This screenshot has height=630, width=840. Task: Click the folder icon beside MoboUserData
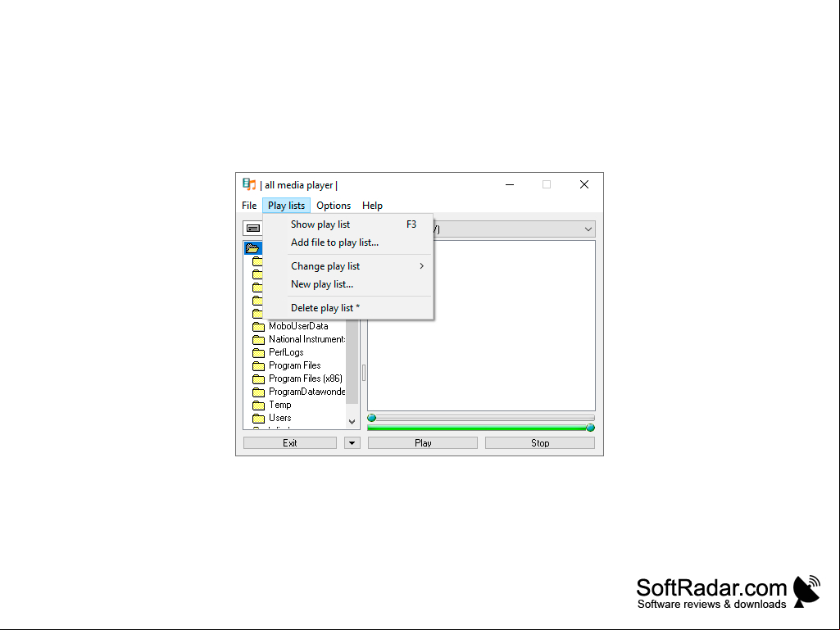coord(259,326)
